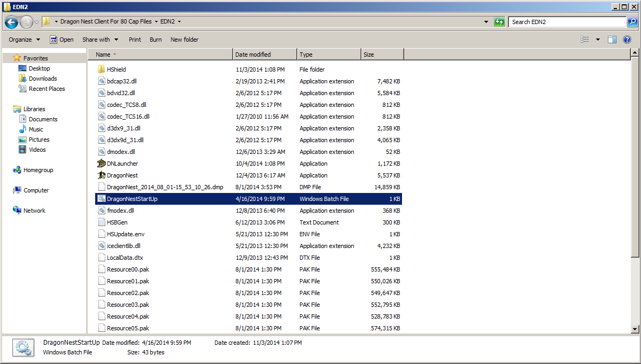Select the codec_TCS8.dll file icon
Image resolution: width=641 pixels, height=364 pixels.
(x=102, y=105)
